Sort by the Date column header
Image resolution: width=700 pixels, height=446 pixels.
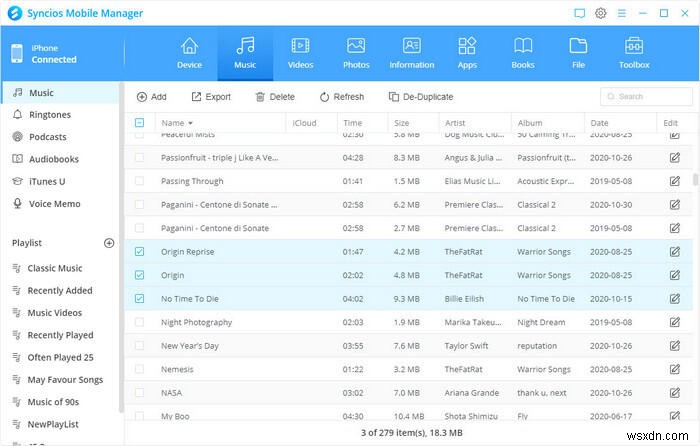pyautogui.click(x=621, y=123)
